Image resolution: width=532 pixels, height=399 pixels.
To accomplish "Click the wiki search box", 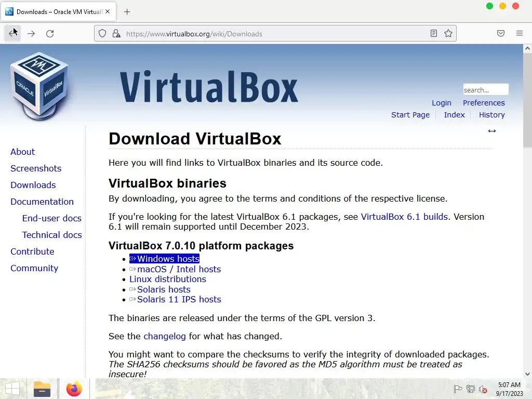I will (486, 89).
